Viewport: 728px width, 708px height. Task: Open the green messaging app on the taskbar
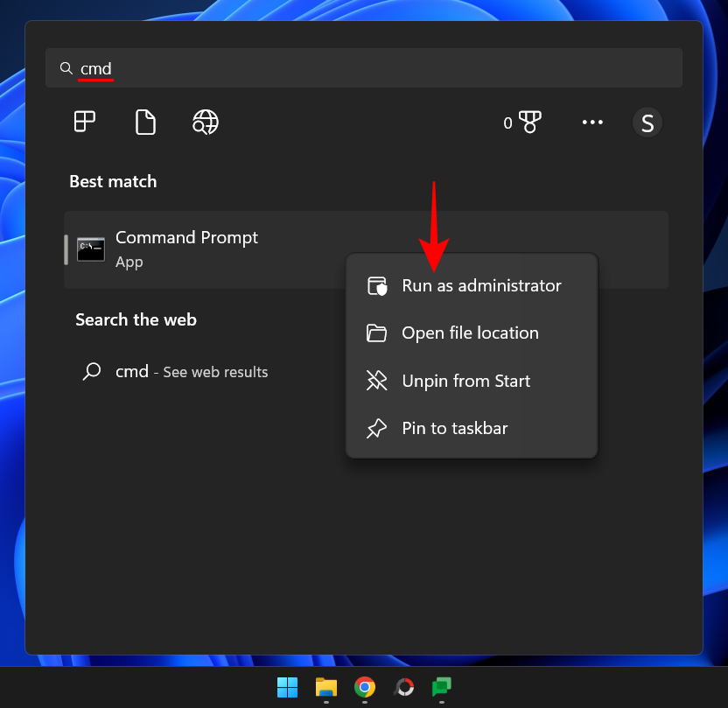[x=442, y=688]
